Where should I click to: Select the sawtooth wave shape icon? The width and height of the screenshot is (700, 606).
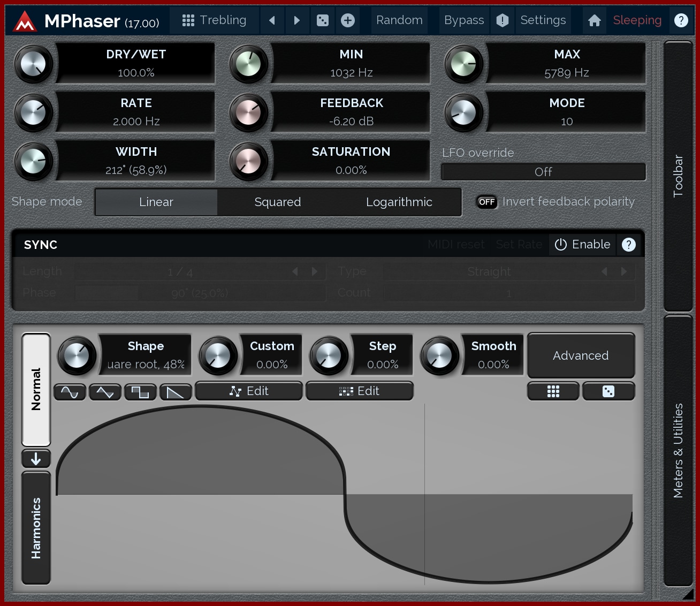pyautogui.click(x=176, y=392)
